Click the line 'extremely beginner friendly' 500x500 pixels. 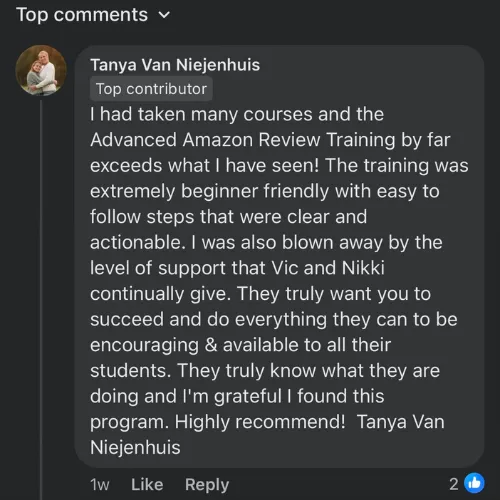[x=265, y=191]
